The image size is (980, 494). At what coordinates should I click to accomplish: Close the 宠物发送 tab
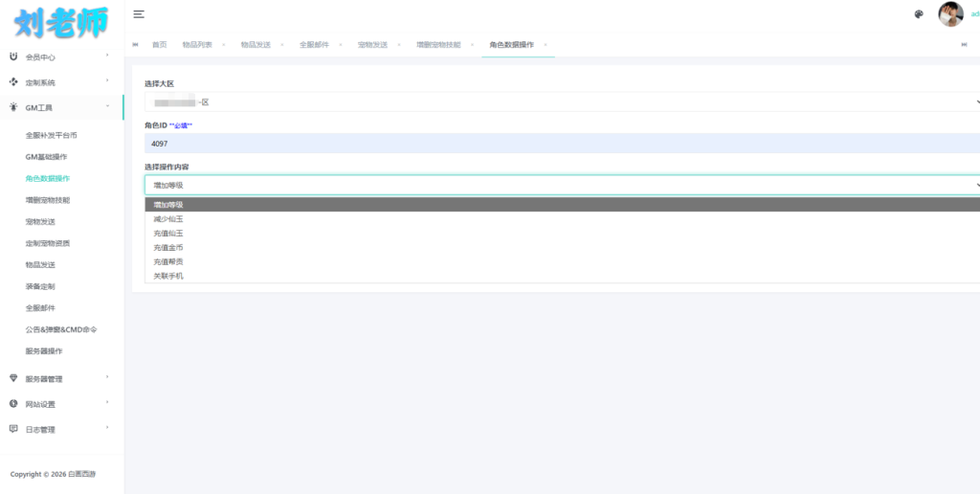399,45
